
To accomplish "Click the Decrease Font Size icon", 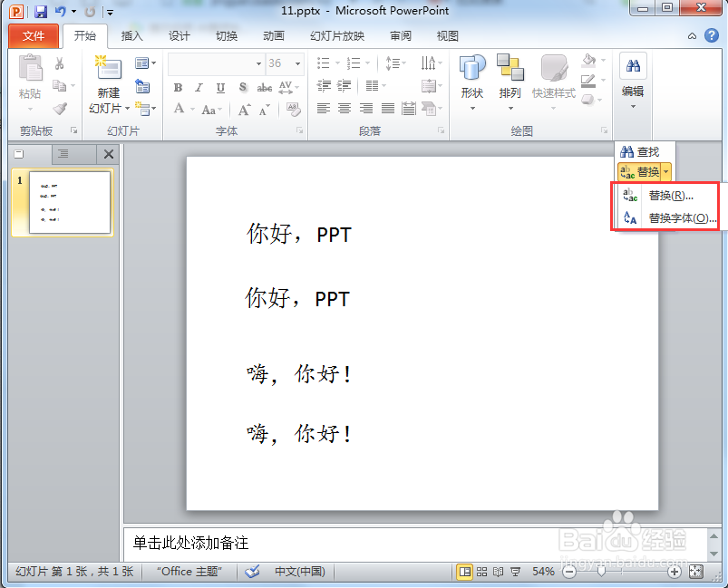I will point(264,110).
